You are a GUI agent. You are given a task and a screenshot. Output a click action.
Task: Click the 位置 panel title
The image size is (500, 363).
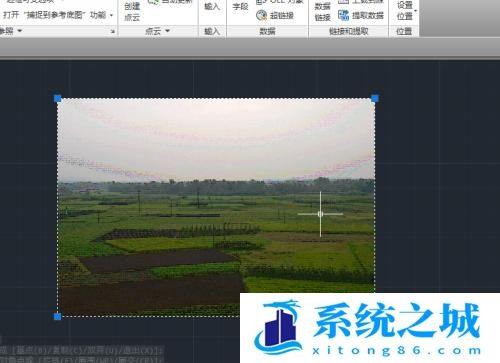pos(404,31)
